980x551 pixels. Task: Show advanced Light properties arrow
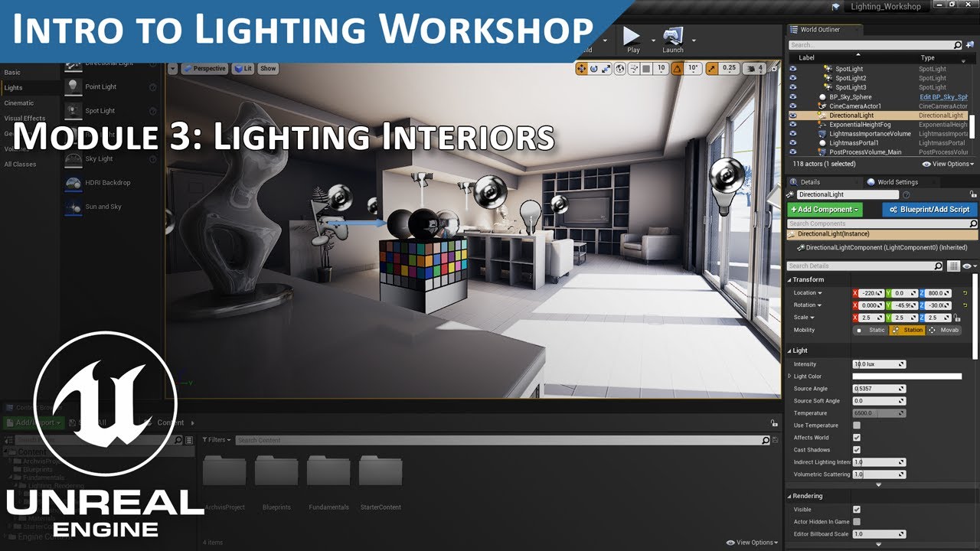878,484
